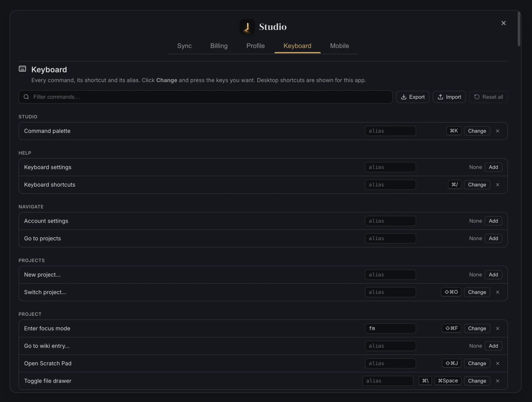The width and height of the screenshot is (532, 402).
Task: Open the Billing tab
Action: click(219, 46)
